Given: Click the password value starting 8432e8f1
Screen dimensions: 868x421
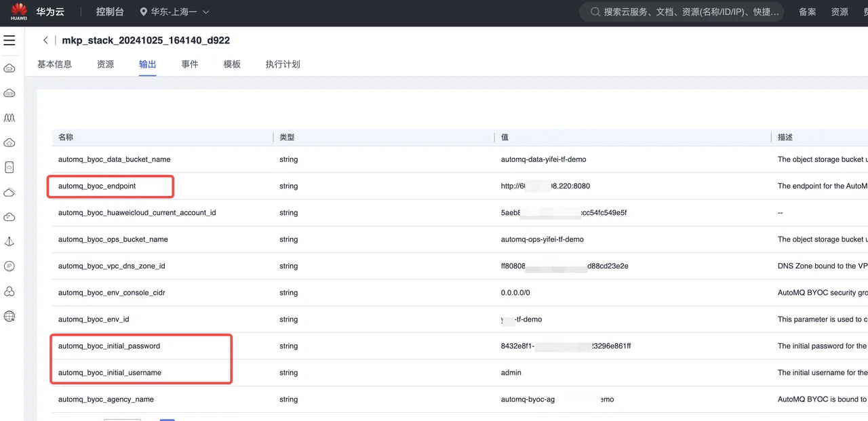Looking at the screenshot, I should click(566, 346).
